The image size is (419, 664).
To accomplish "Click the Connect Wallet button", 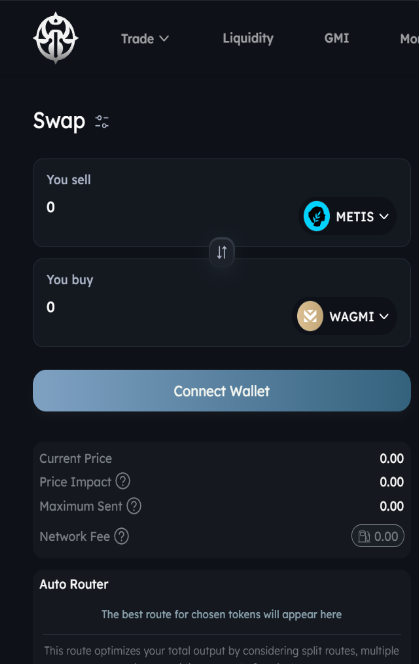I will click(x=222, y=391).
